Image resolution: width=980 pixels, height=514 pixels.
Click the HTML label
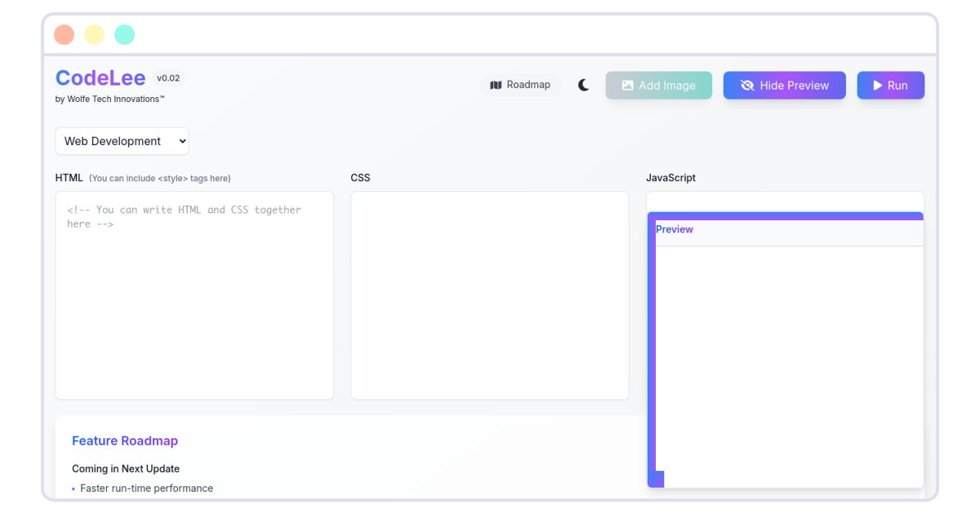[69, 178]
